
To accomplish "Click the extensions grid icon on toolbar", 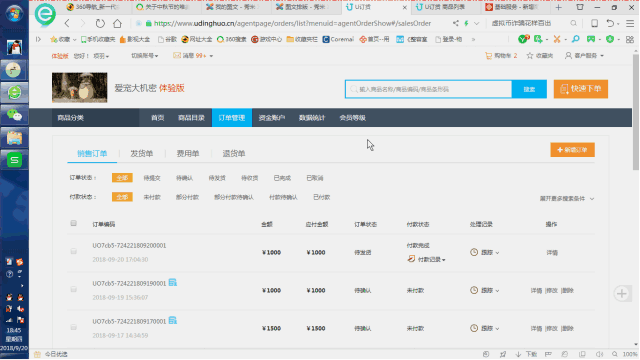I will point(630,39).
